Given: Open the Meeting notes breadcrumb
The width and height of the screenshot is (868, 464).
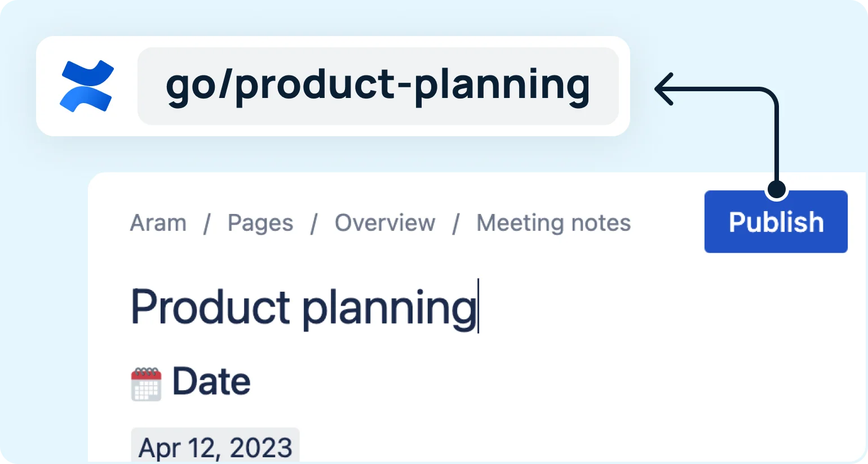Looking at the screenshot, I should point(553,223).
